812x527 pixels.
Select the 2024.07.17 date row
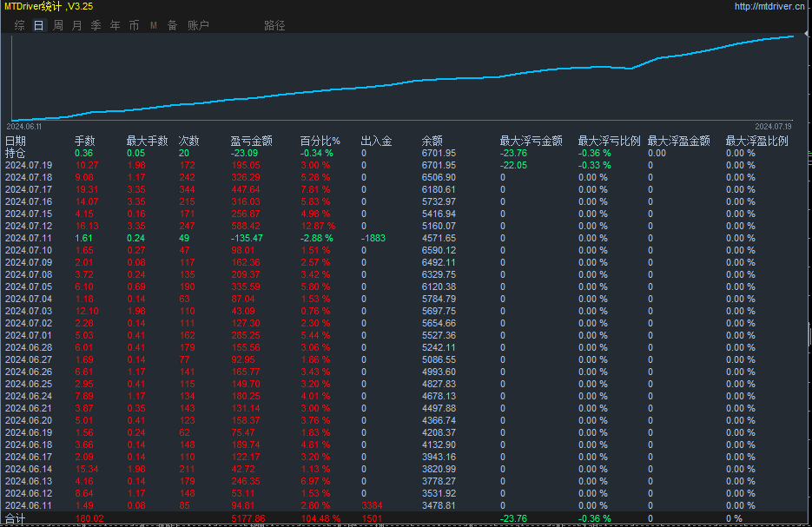coord(404,189)
